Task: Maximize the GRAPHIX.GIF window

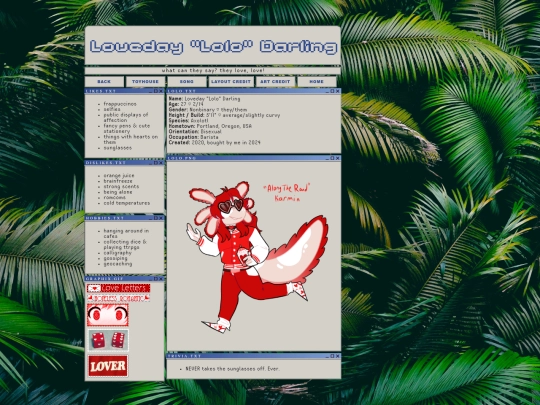Action: [x=156, y=279]
